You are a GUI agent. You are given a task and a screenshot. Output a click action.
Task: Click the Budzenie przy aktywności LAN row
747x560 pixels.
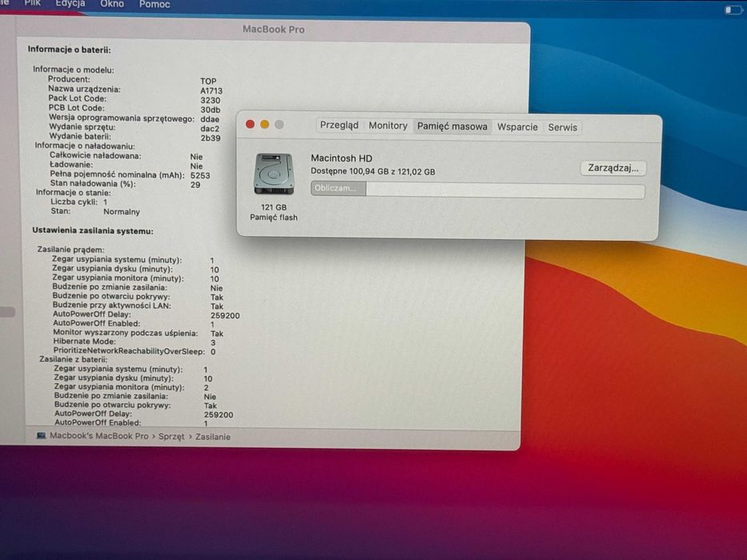[x=139, y=306]
